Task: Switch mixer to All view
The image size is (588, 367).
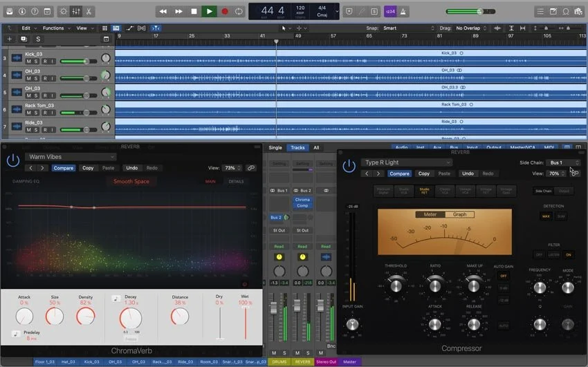Action: 316,147
